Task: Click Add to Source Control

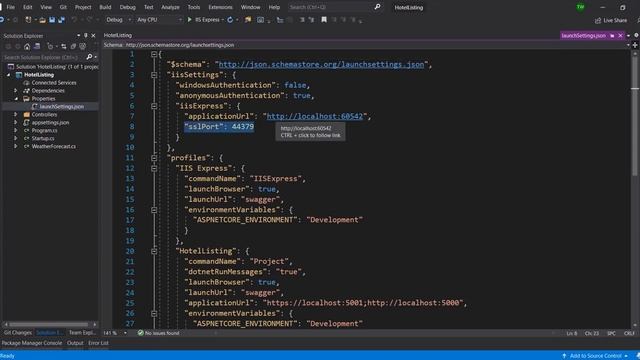Action: coord(595,356)
